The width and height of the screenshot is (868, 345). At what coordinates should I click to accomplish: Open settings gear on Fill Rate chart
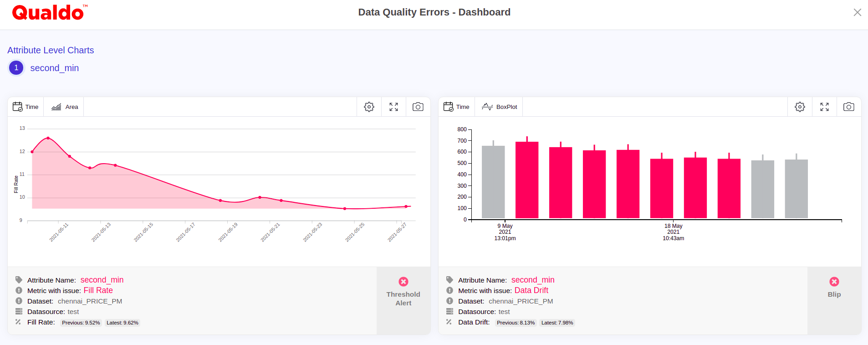pos(369,107)
